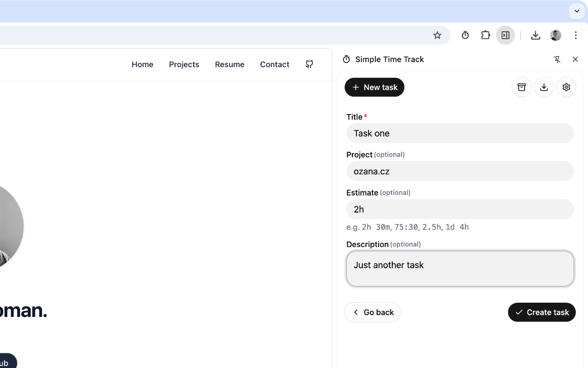Open the archive box icon
The width and height of the screenshot is (588, 368).
coord(522,87)
